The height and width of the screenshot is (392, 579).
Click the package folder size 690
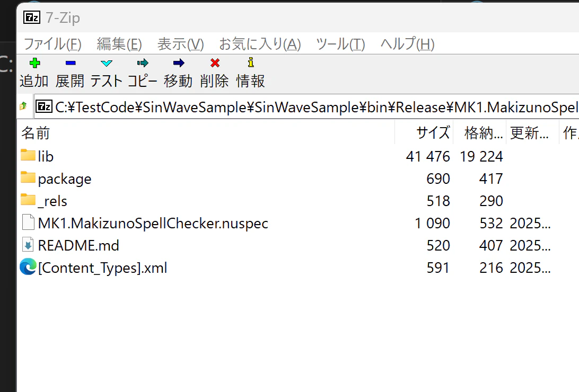coord(438,179)
